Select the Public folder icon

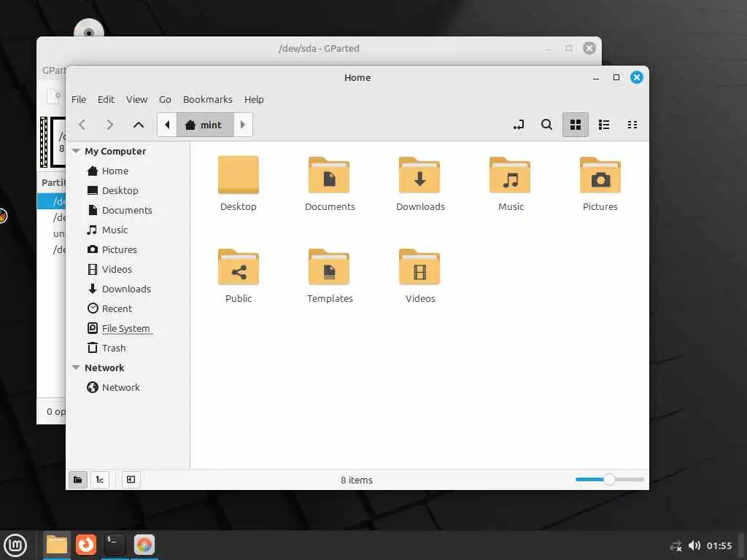coord(239,267)
